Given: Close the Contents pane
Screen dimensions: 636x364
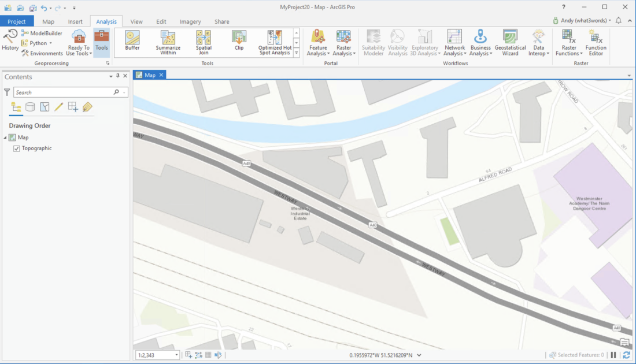Looking at the screenshot, I should click(x=125, y=76).
